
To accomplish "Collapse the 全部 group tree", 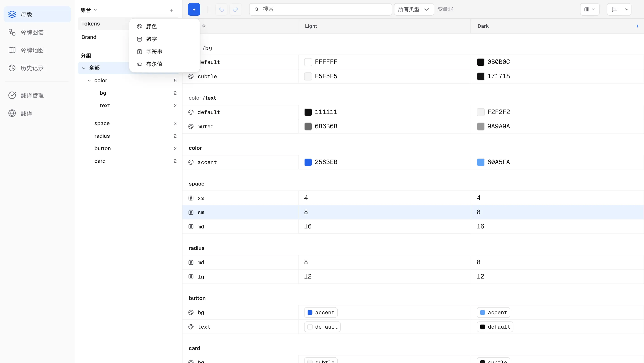I will pyautogui.click(x=84, y=68).
